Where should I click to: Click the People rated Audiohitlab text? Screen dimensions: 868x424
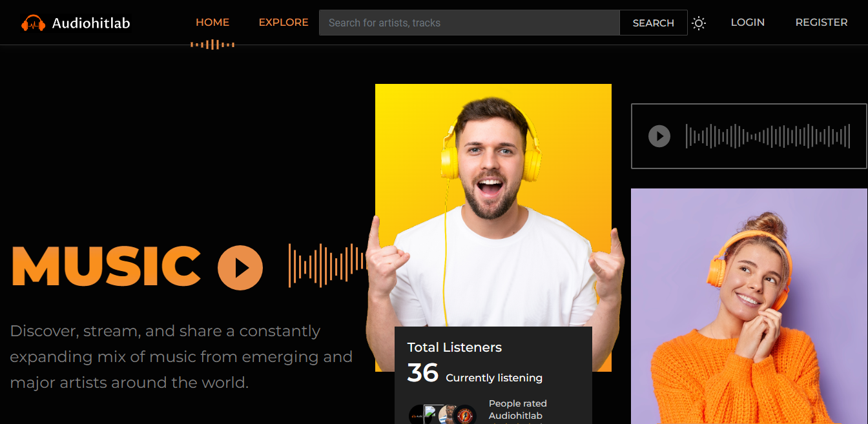[x=517, y=409]
